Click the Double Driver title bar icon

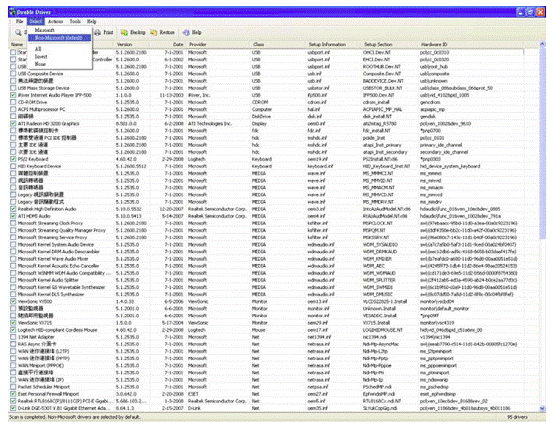pos(13,12)
